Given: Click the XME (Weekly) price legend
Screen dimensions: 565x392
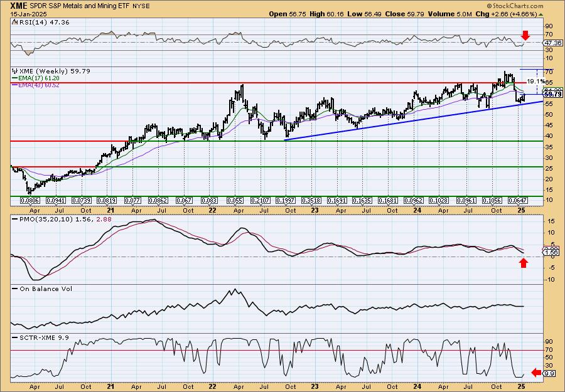Looking at the screenshot, I should click(51, 71).
